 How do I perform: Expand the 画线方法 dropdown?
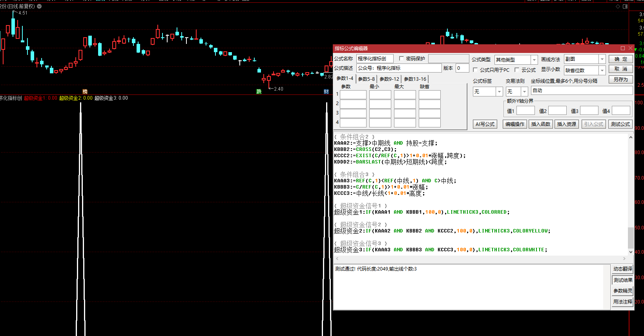(x=602, y=59)
